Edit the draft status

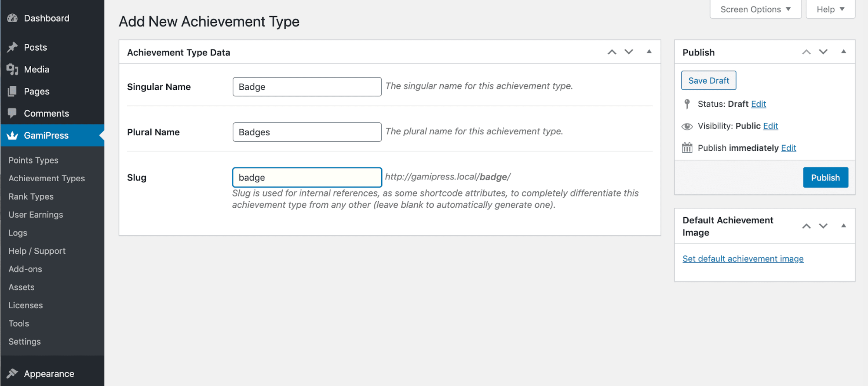(x=759, y=104)
